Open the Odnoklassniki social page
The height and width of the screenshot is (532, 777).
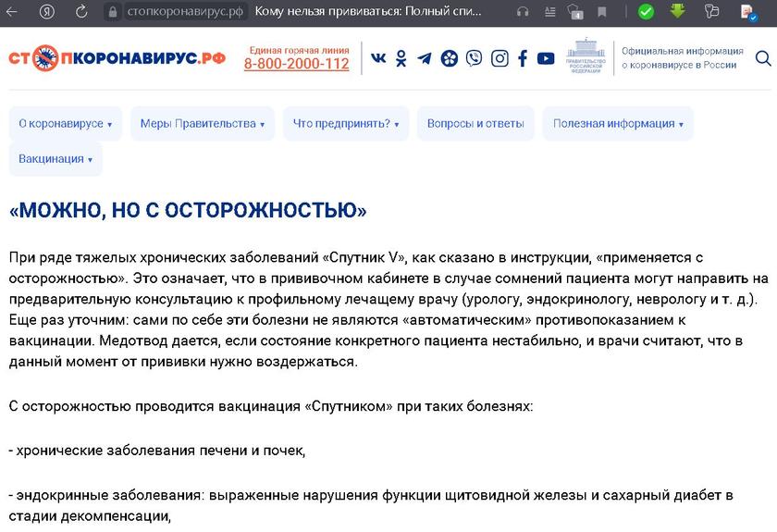click(401, 58)
